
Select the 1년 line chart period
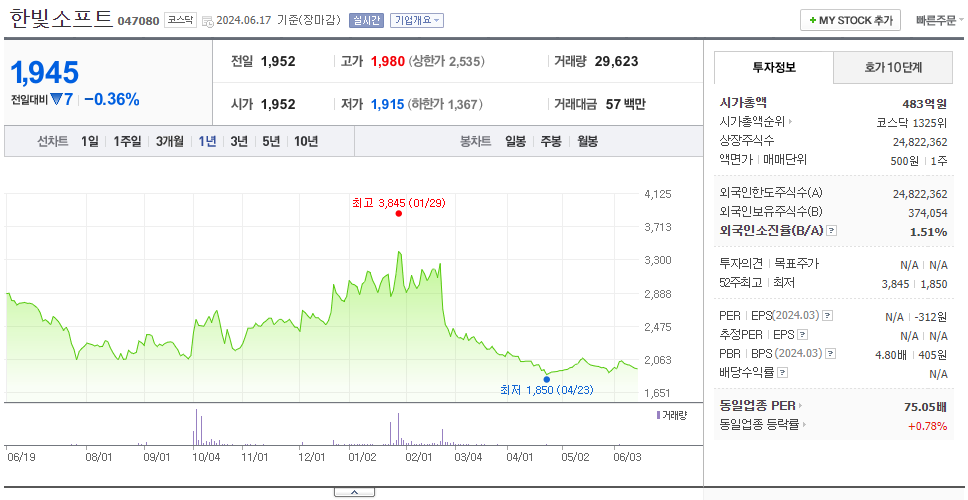[207, 141]
